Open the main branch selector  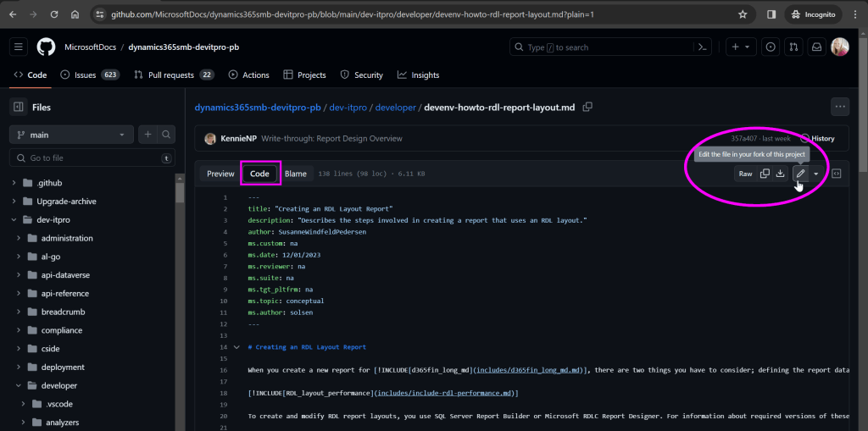pyautogui.click(x=71, y=135)
